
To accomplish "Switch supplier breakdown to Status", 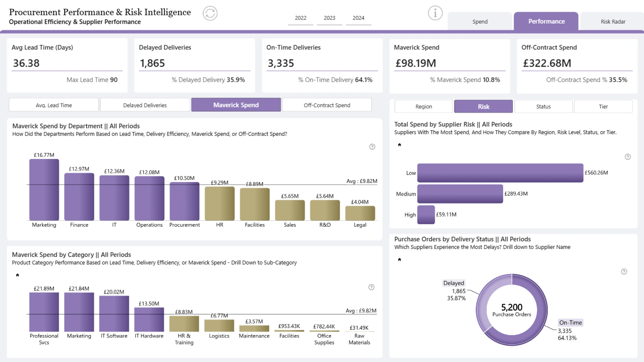I will pos(543,107).
